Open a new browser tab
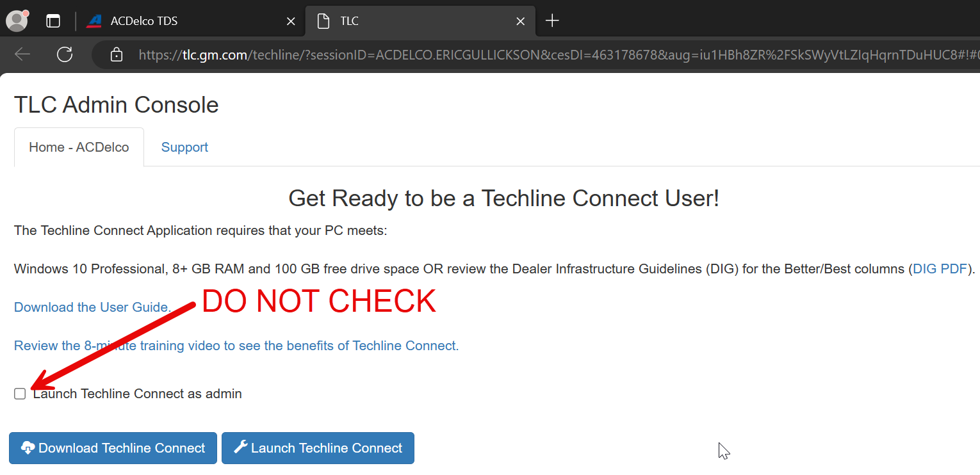Viewport: 980px width, 475px height. (552, 21)
